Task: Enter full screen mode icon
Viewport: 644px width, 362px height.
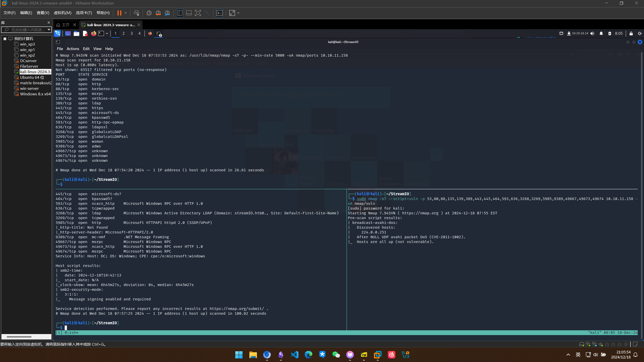Action: [x=198, y=13]
